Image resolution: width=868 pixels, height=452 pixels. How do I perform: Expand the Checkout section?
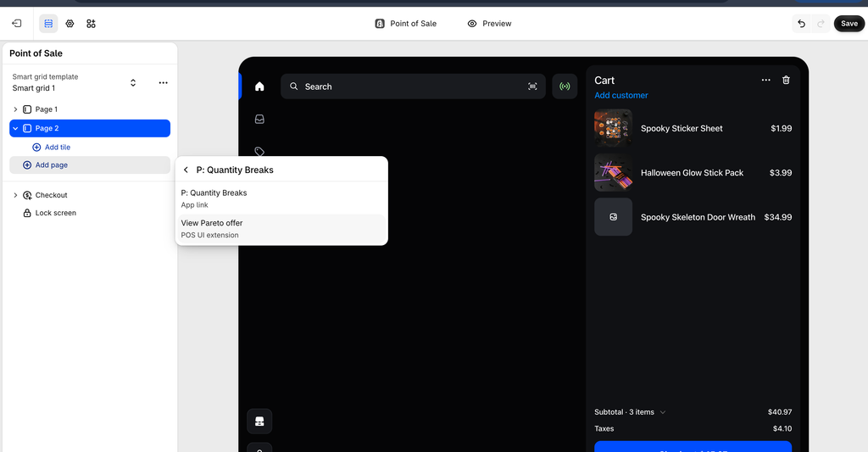click(15, 195)
